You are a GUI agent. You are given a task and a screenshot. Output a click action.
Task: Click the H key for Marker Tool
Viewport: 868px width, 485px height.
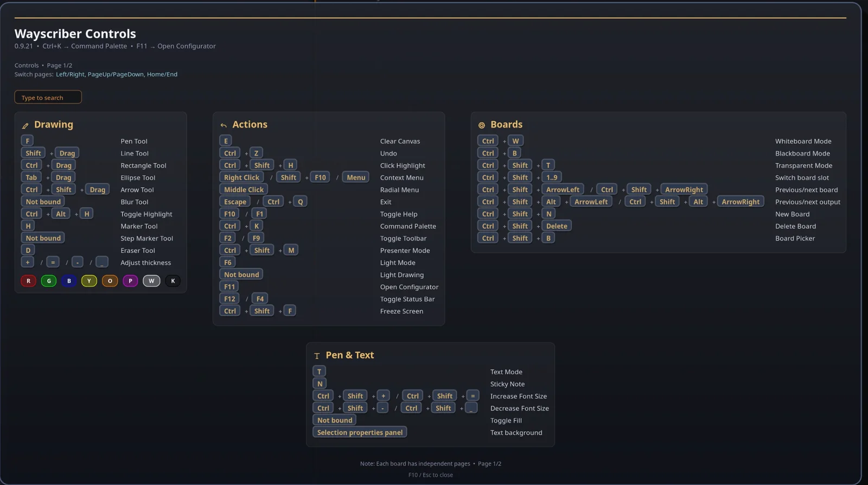tap(28, 226)
